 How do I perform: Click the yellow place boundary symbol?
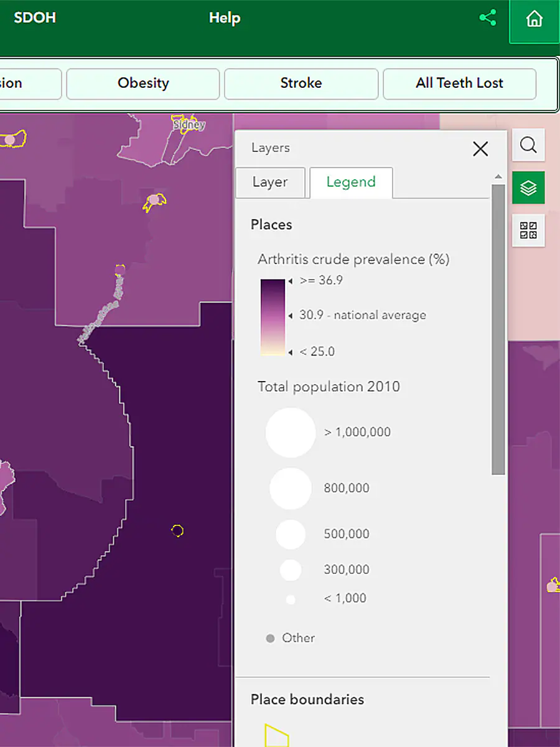[x=276, y=738]
